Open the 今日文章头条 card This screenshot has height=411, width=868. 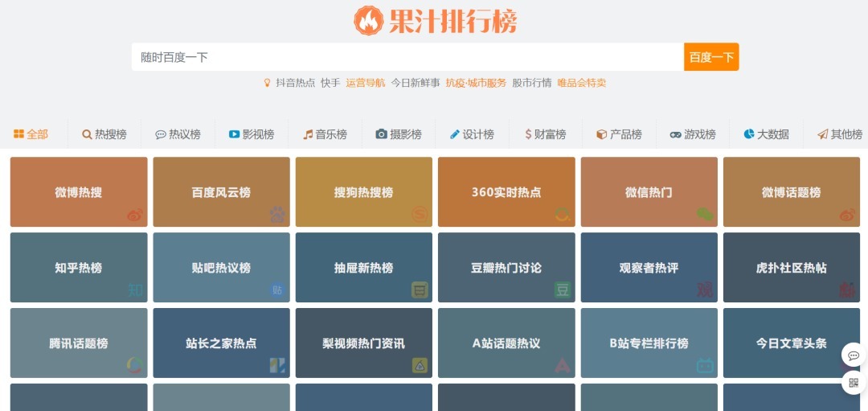coord(792,343)
